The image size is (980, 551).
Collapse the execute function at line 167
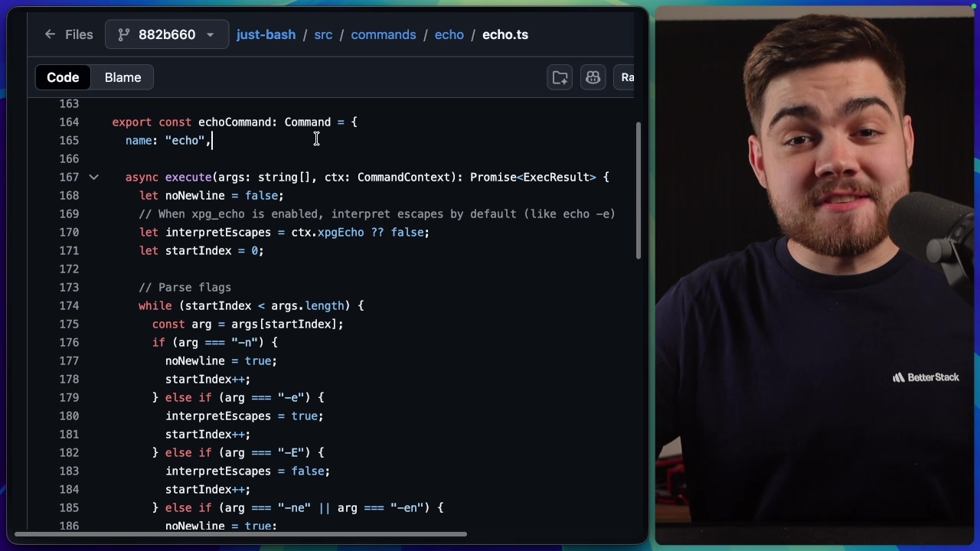(93, 177)
